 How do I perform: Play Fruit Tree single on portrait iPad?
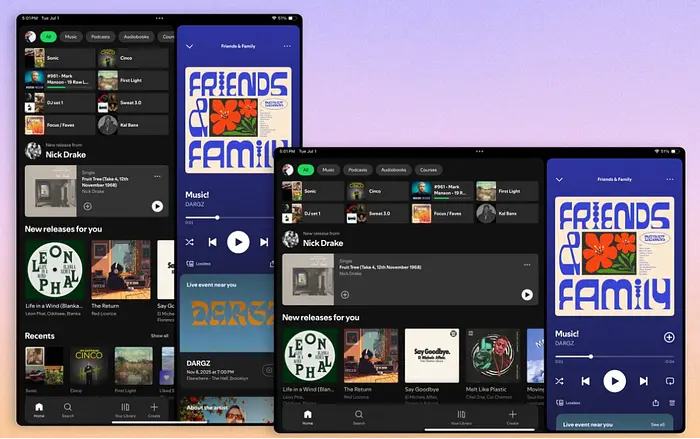pyautogui.click(x=157, y=206)
